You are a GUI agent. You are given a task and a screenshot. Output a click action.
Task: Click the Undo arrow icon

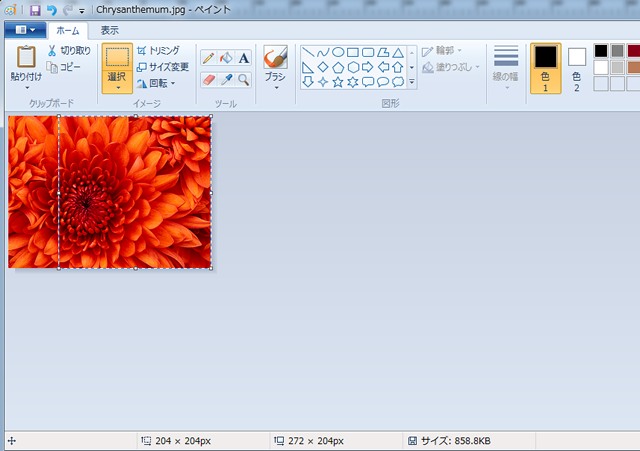point(51,9)
